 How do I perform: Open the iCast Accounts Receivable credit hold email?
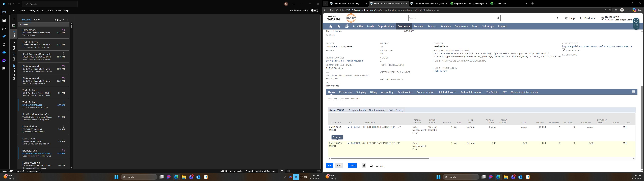tap(43, 57)
